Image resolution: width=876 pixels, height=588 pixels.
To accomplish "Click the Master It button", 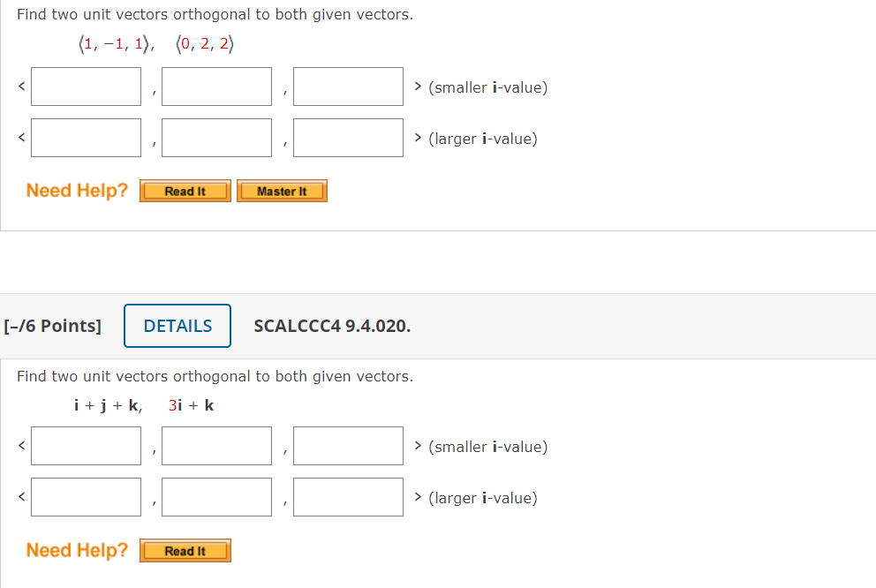I will (282, 190).
